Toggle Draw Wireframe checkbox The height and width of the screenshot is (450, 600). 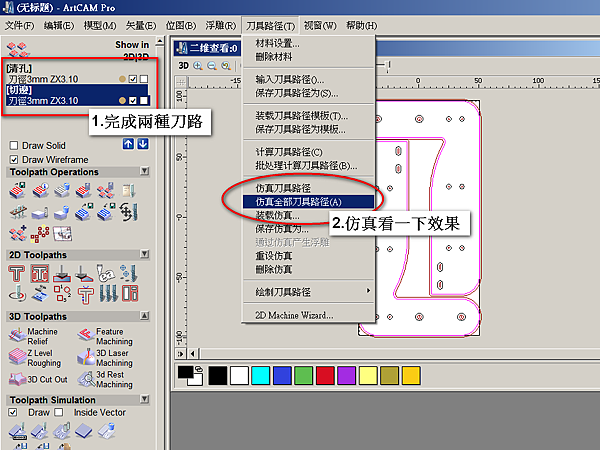click(x=14, y=160)
